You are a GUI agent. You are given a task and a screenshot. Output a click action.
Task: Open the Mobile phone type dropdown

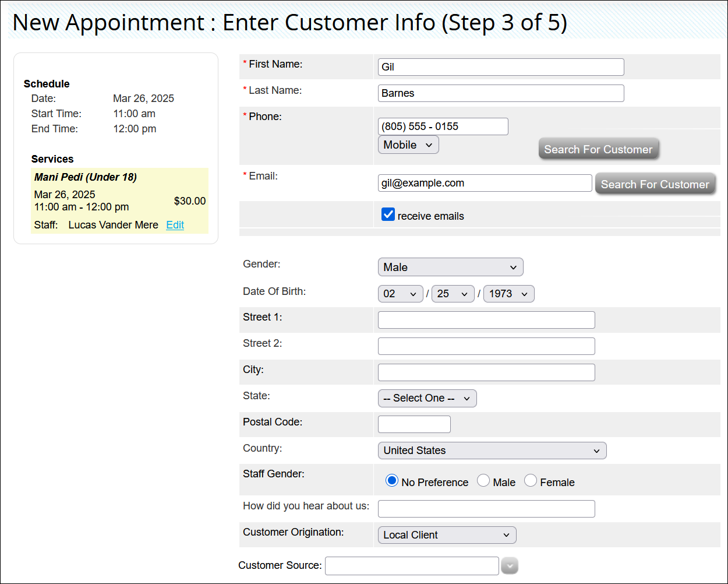pyautogui.click(x=408, y=145)
